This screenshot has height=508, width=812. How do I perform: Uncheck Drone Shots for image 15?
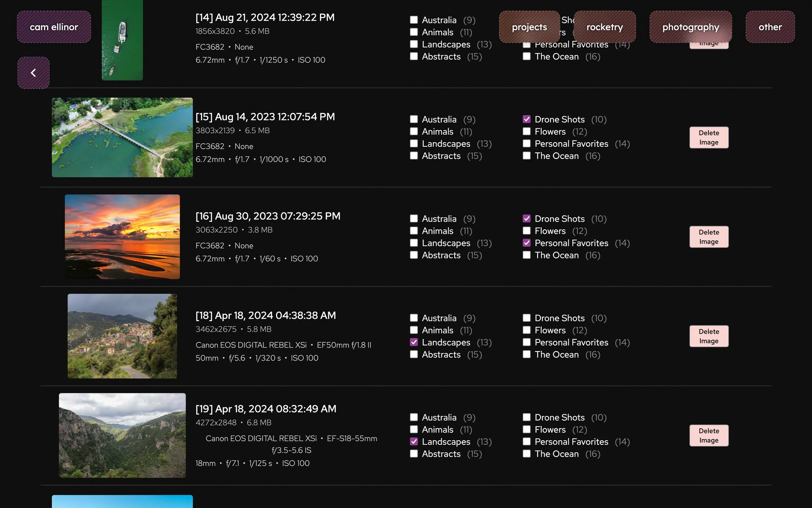click(x=527, y=119)
